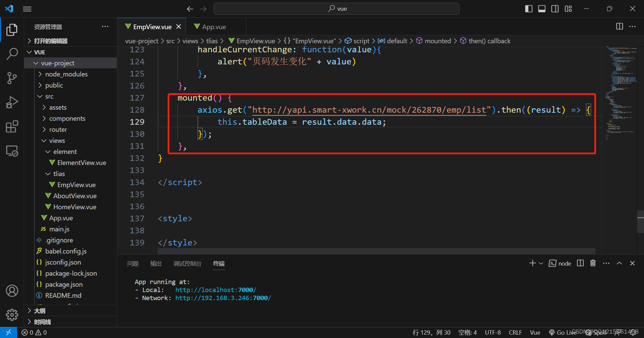Split the editor to the right
Viewport: 644px width, 338px height.
point(620,26)
